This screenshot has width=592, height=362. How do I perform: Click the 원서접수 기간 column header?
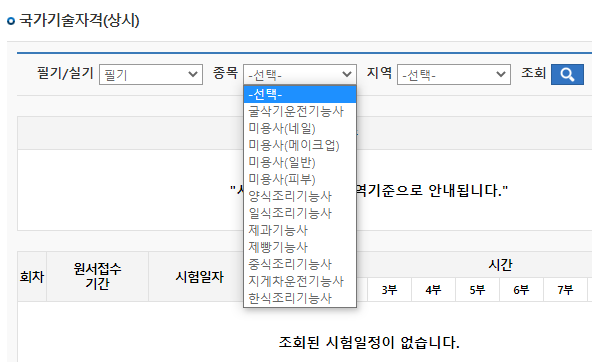click(97, 277)
